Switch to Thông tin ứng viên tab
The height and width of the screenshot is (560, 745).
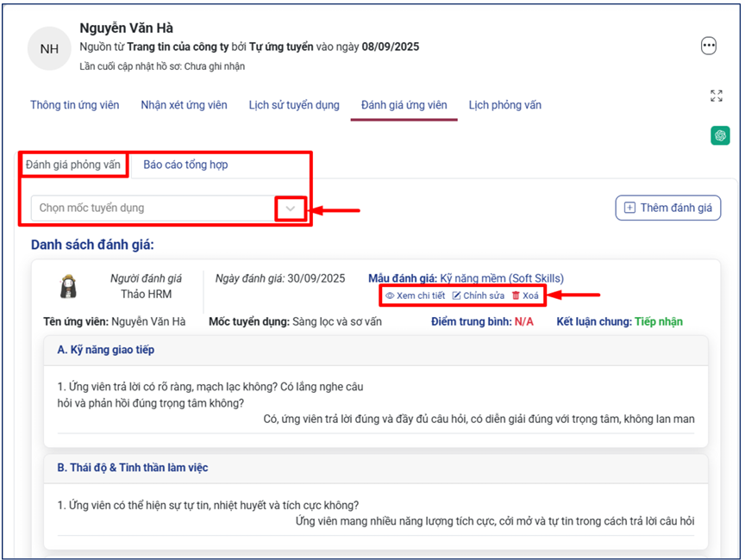tap(75, 105)
